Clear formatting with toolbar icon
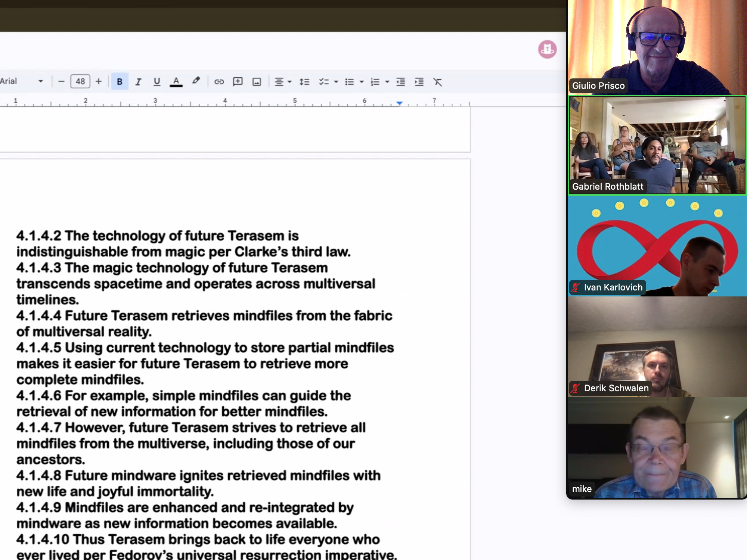This screenshot has width=747, height=560. coord(437,81)
